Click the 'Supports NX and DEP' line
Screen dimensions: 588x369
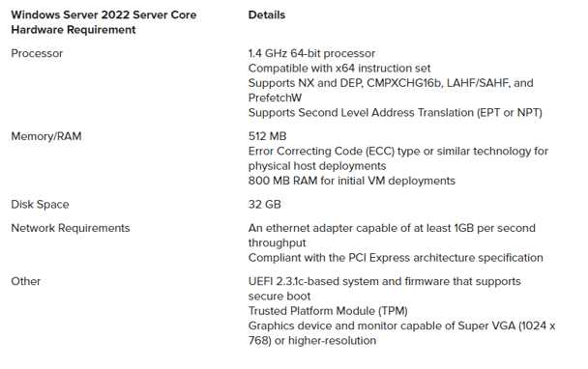(391, 83)
